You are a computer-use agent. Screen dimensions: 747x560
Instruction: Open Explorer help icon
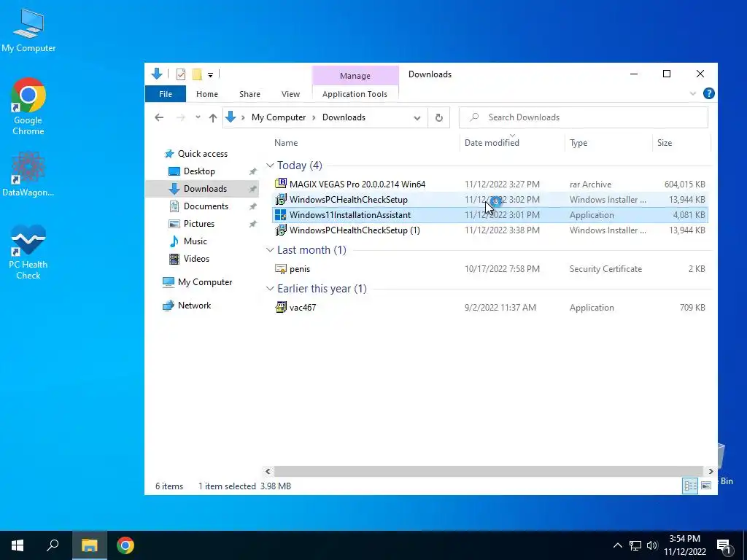[x=709, y=94]
